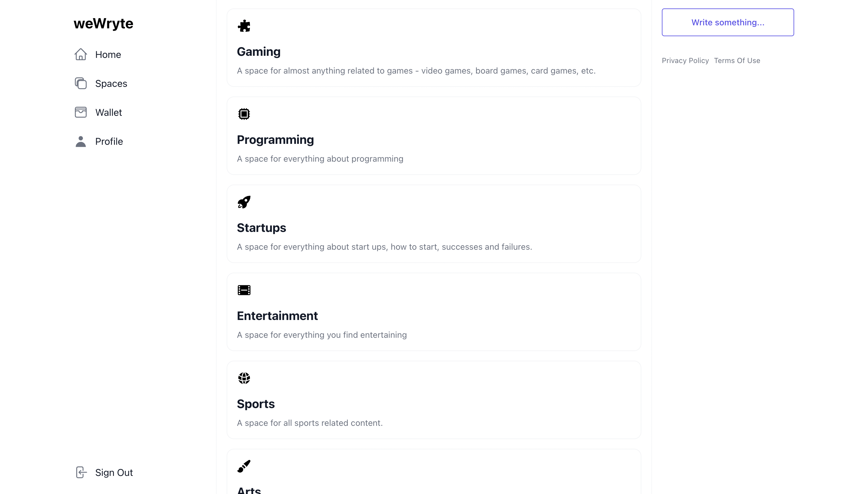Click the Spaces stacked squares icon
Screen dimensions: 868x494
click(x=81, y=84)
